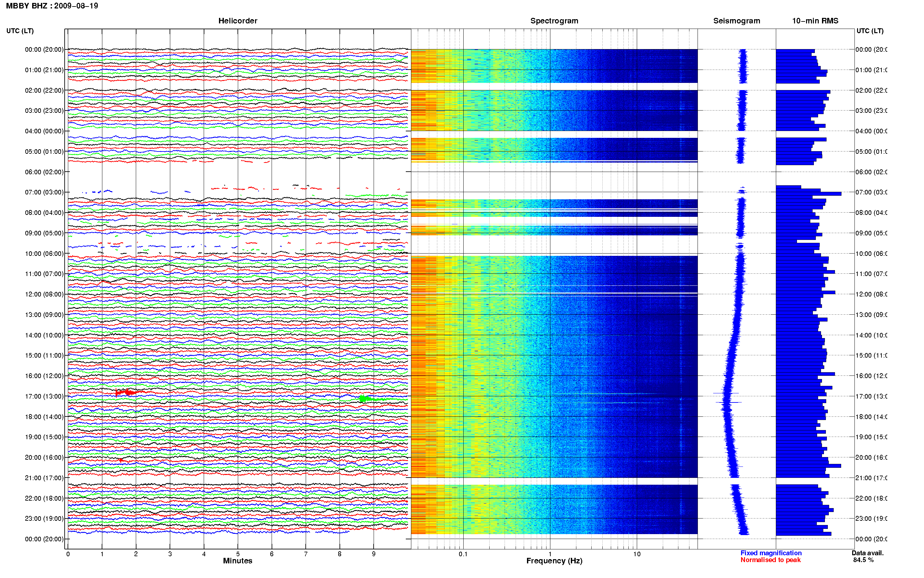
Task: Click the left '06:00 (02:00)' time label
Action: [44, 172]
